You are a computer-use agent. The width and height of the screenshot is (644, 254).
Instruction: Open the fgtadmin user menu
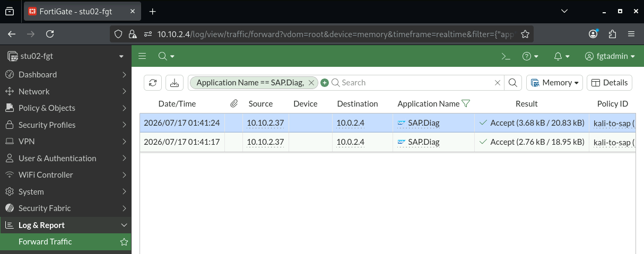(610, 56)
